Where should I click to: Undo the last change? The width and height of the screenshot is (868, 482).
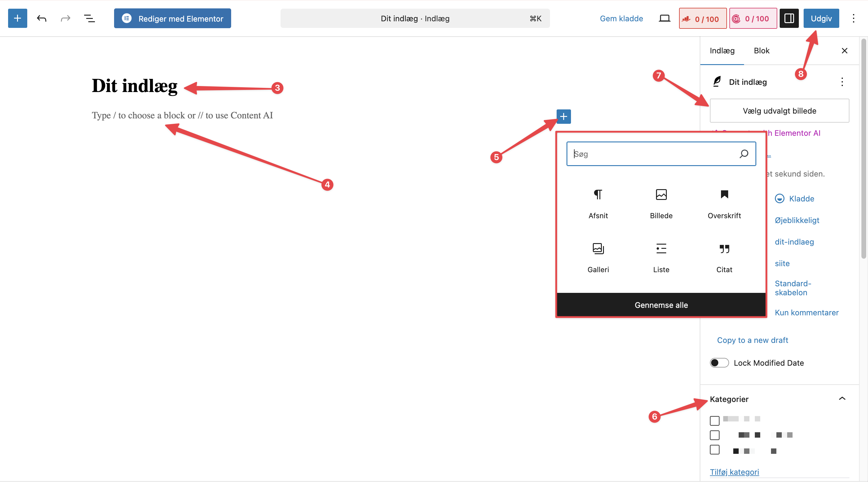[x=41, y=18]
